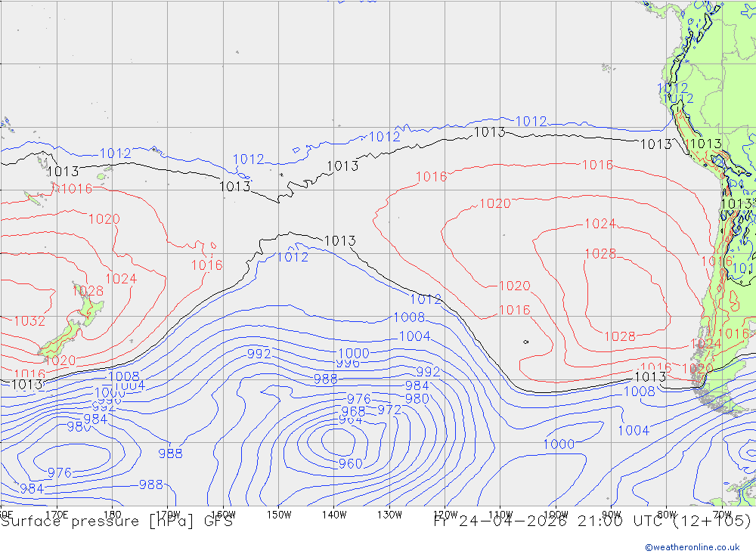Click the forecast time '21:00 UTC (12+105)'
756x554 pixels.
click(663, 522)
